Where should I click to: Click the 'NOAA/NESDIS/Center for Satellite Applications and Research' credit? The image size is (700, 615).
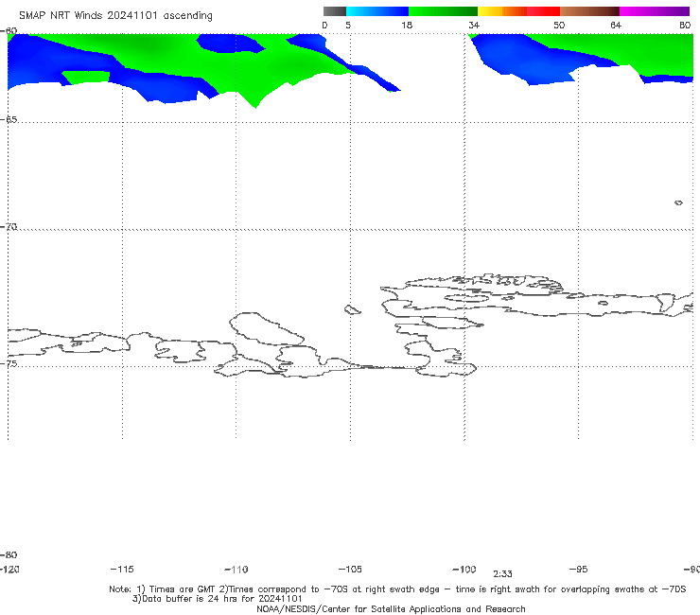[391, 608]
